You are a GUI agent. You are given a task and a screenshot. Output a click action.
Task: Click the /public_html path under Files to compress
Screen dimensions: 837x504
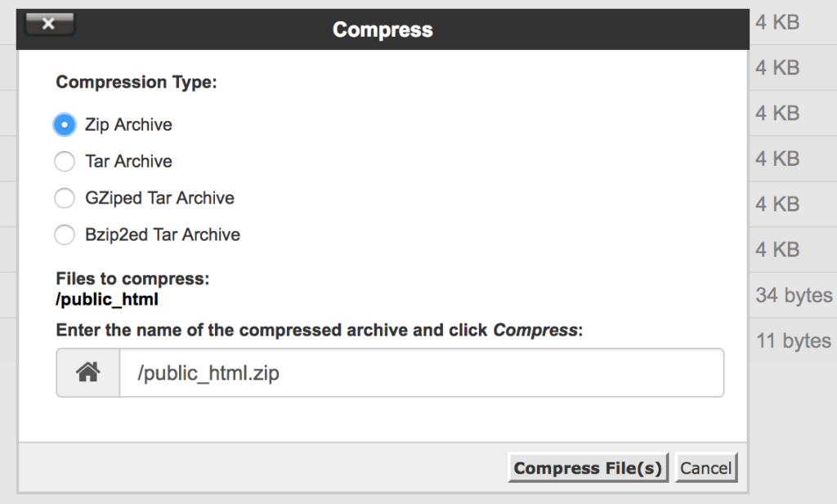107,299
